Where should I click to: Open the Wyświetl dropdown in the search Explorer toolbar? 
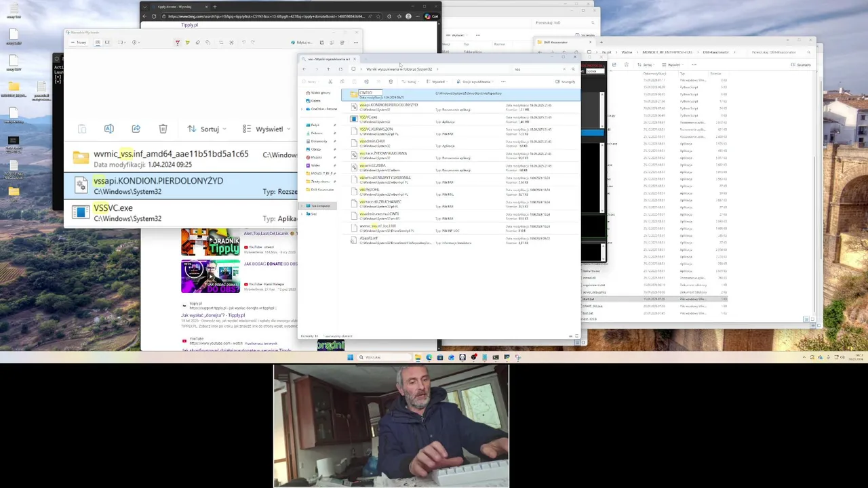pos(437,81)
